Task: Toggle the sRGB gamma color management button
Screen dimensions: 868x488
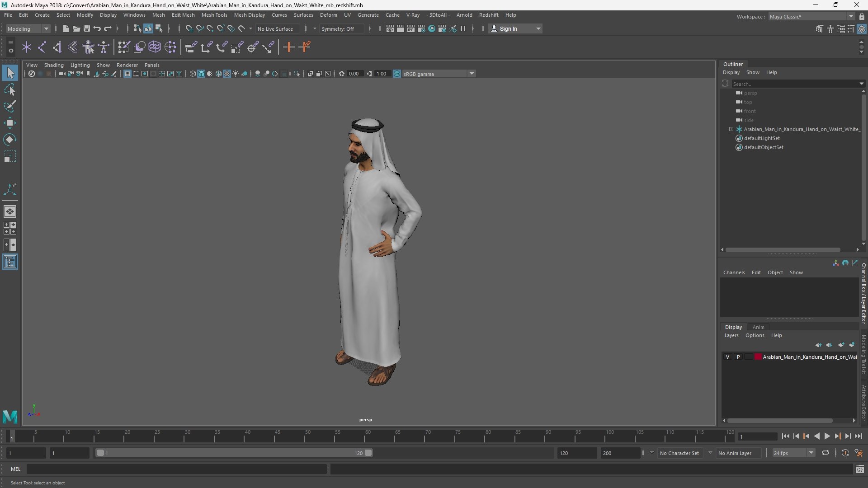Action: 396,74
